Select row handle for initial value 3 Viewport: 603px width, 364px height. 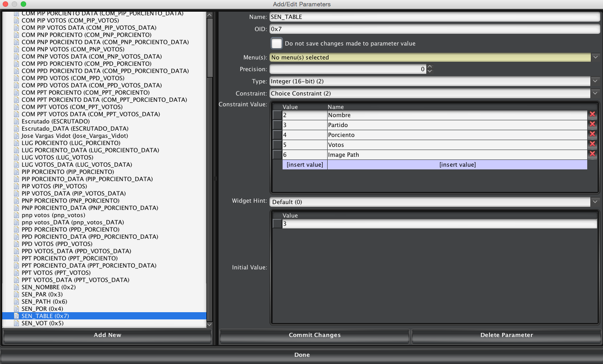[x=277, y=224]
